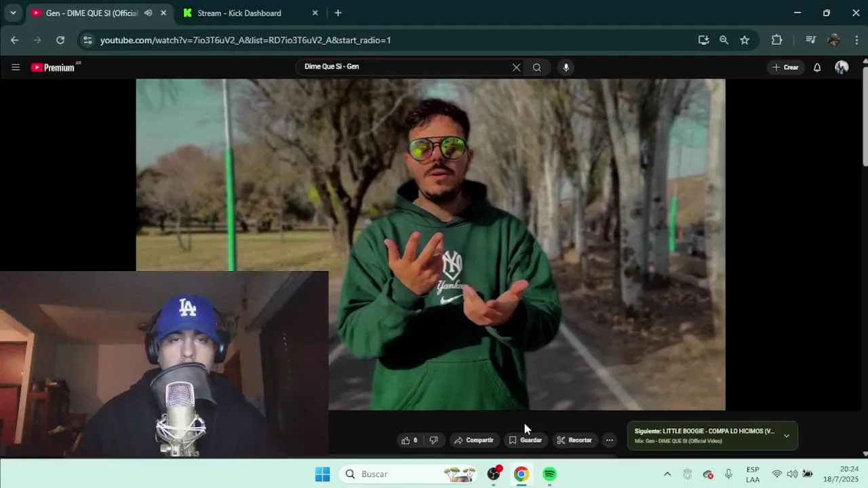
Task: Open the Chrome tab search dropdown arrow
Action: pos(12,13)
